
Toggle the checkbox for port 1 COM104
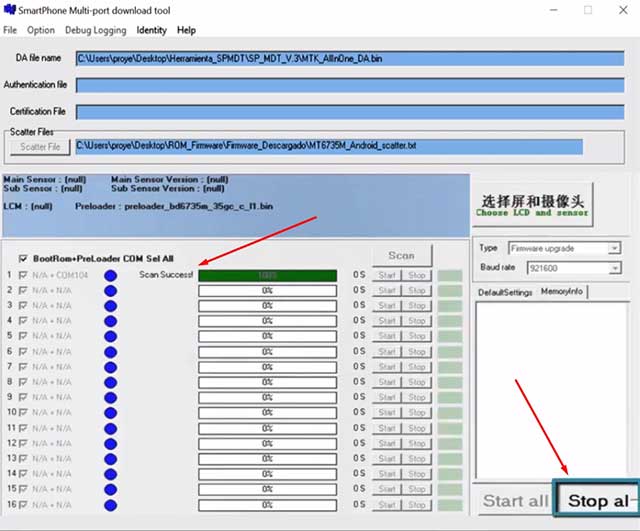(23, 275)
